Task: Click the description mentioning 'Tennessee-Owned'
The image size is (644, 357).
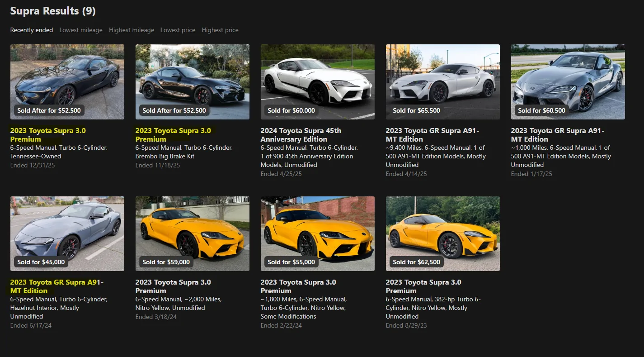Action: pyautogui.click(x=59, y=152)
